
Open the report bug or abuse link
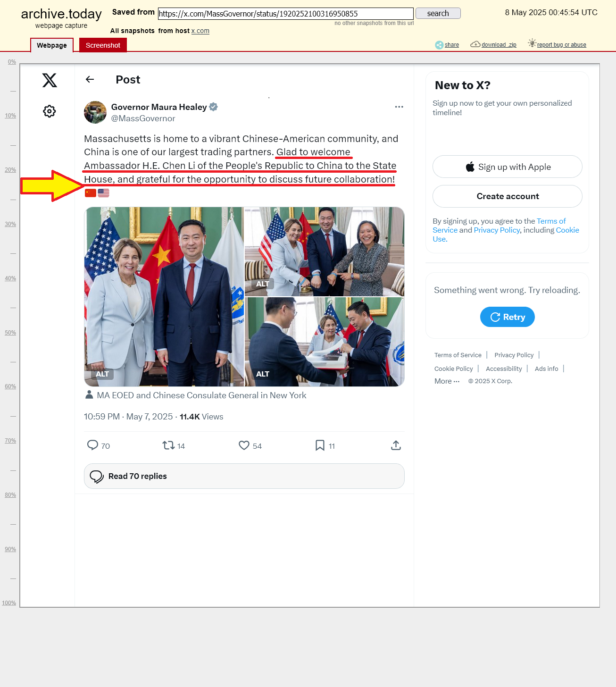click(562, 45)
